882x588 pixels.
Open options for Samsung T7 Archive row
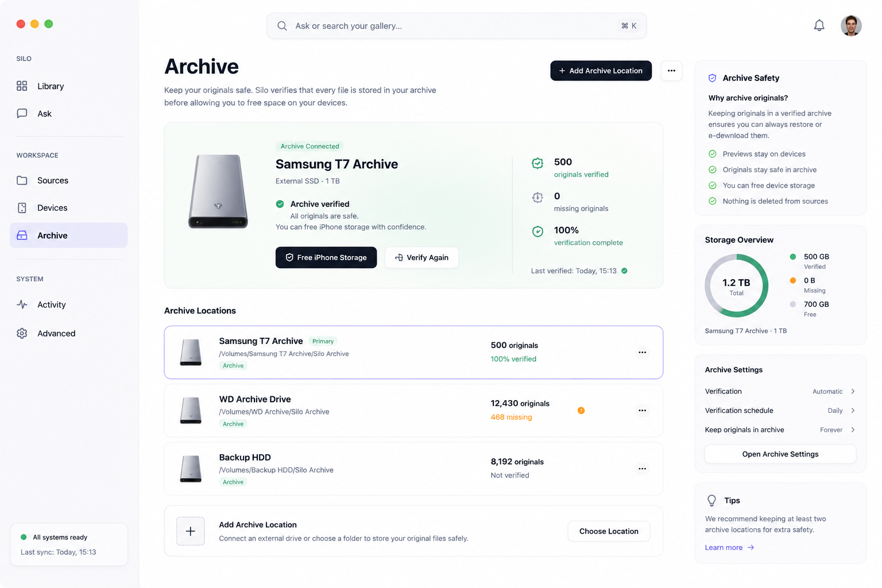click(x=642, y=353)
